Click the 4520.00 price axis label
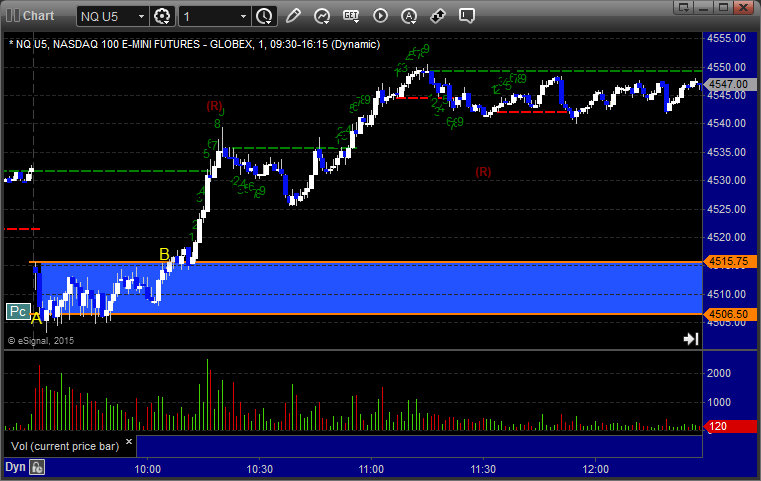Screen dimensions: 761x481 pos(727,237)
